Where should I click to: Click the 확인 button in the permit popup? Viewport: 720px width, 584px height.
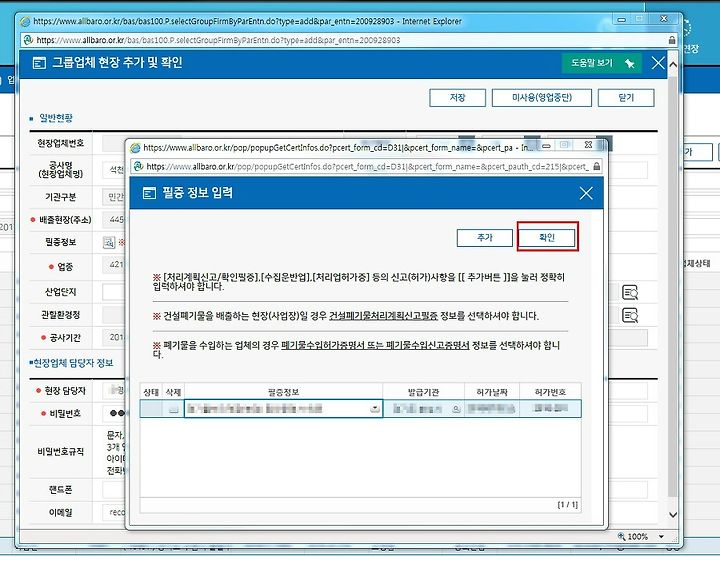tap(547, 237)
